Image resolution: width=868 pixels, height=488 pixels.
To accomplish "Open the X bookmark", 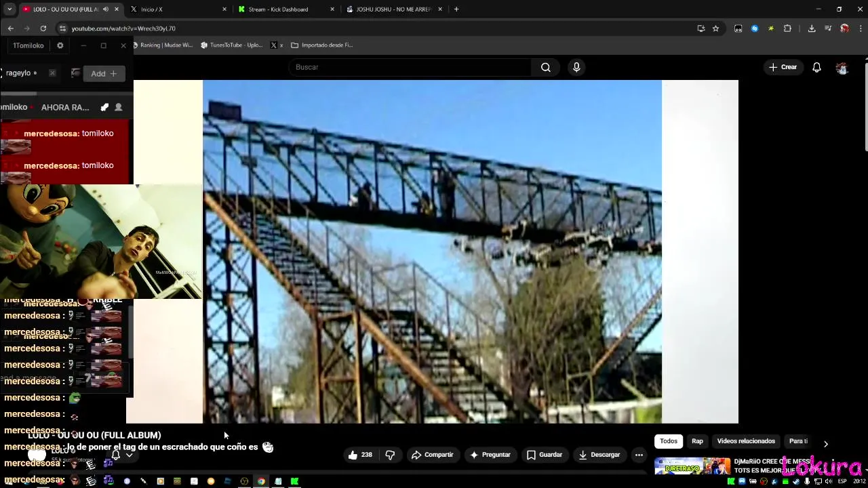I will pos(276,45).
